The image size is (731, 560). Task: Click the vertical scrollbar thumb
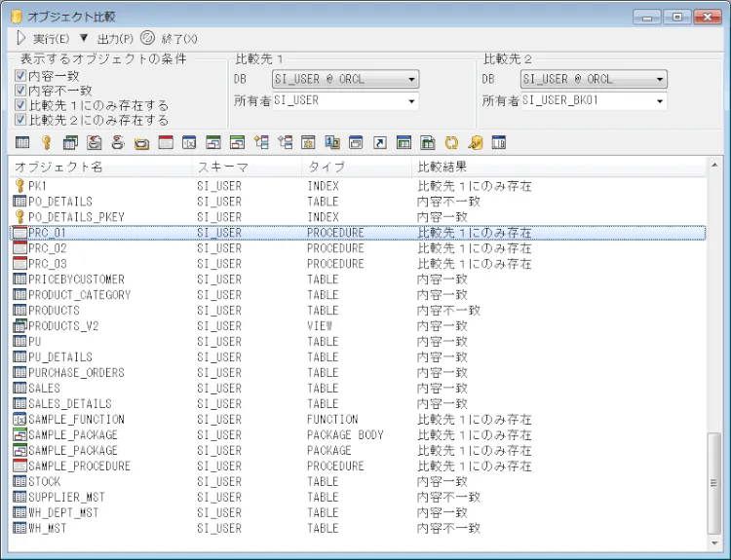point(713,483)
